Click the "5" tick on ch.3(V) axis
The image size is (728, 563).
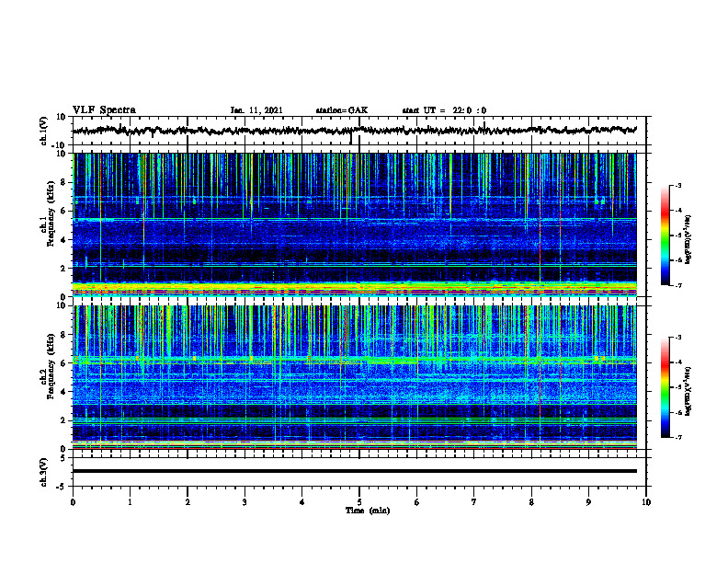point(64,458)
